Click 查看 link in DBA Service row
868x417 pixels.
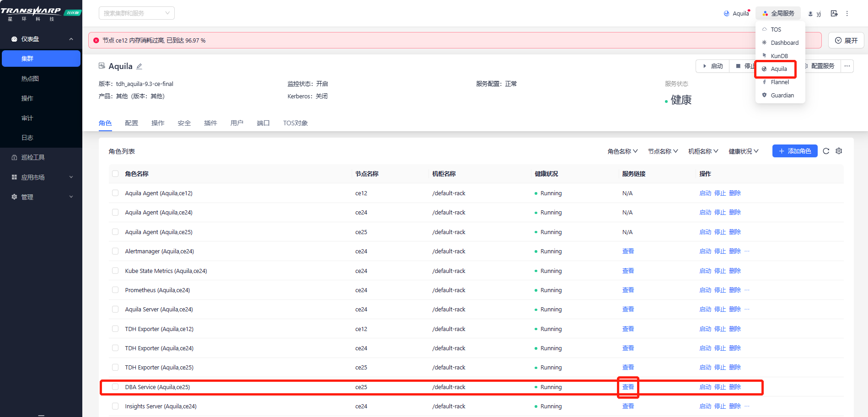(628, 387)
